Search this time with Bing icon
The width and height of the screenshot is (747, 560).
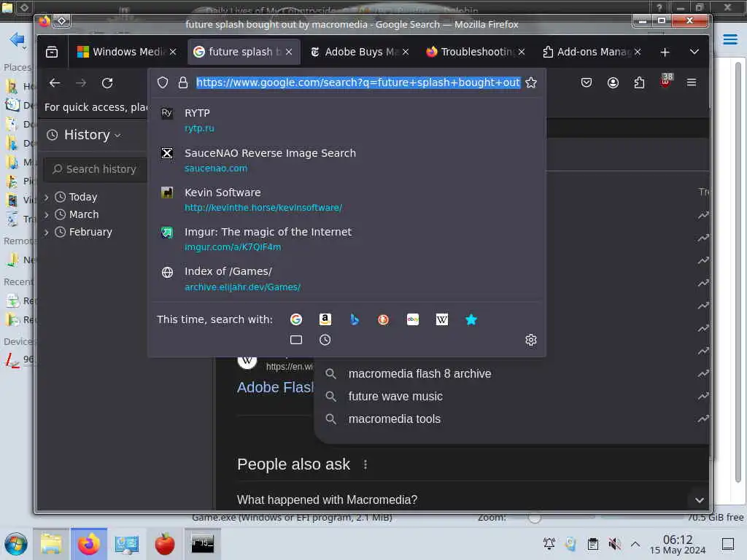tap(354, 319)
